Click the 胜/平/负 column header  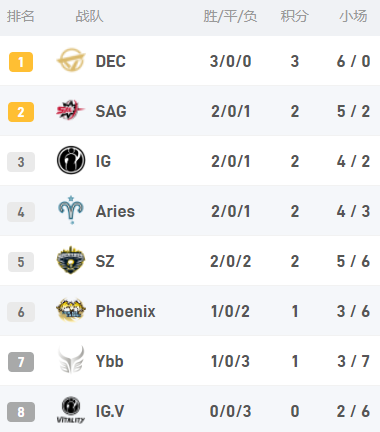(x=230, y=16)
